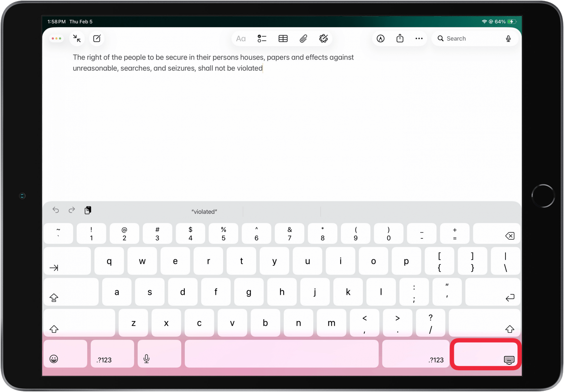Tap the 1:58 PM clock in status bar
564x392 pixels.
pyautogui.click(x=57, y=22)
